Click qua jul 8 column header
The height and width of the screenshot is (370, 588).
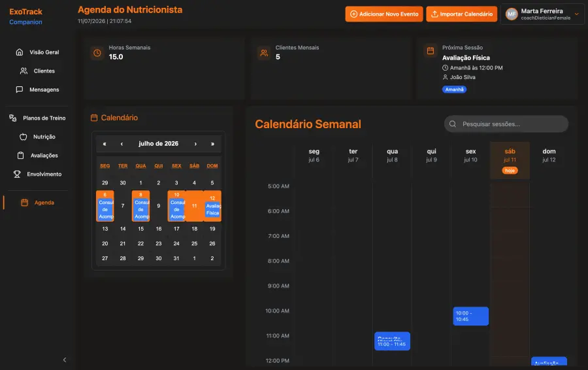click(x=392, y=156)
